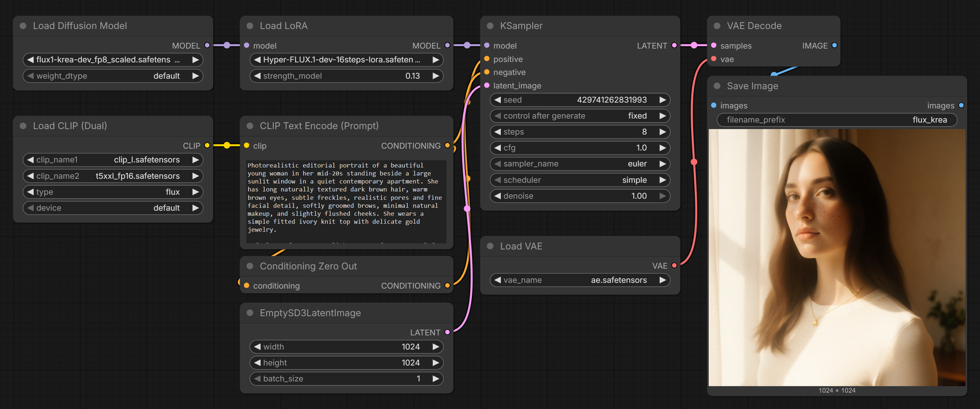
Task: Select the EmptySD3LatentImage node title
Action: point(310,313)
